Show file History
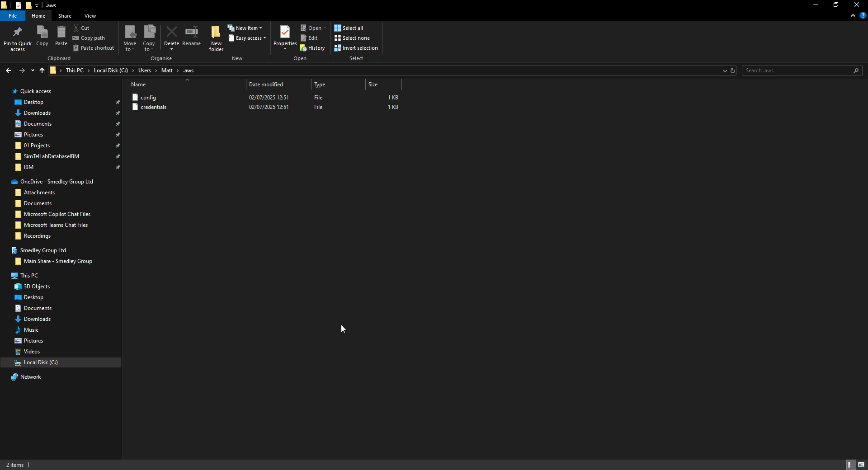The image size is (868, 470). (312, 48)
